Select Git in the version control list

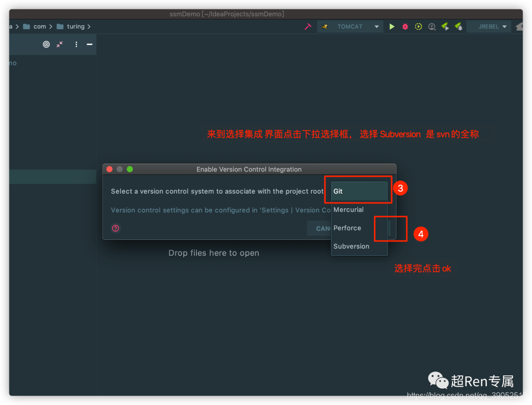tap(359, 191)
